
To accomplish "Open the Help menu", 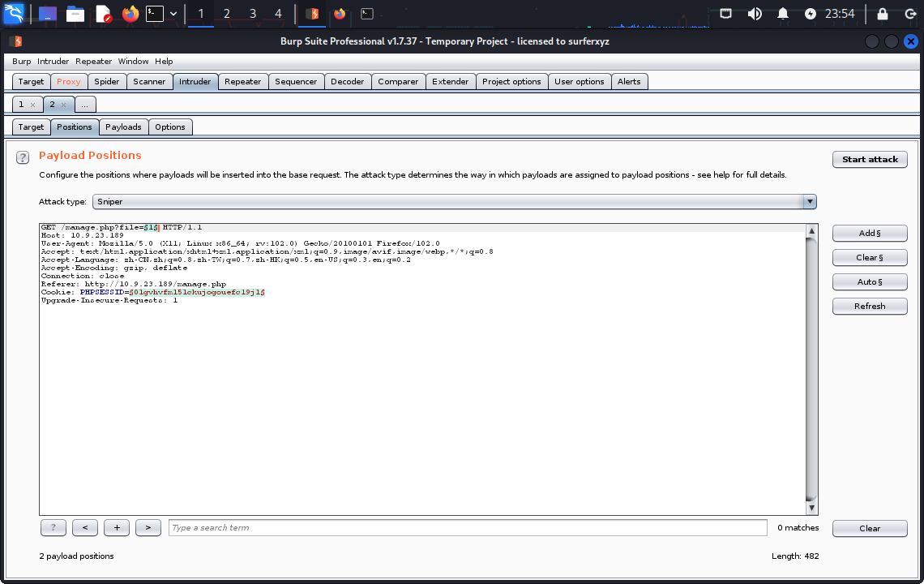I will click(164, 62).
